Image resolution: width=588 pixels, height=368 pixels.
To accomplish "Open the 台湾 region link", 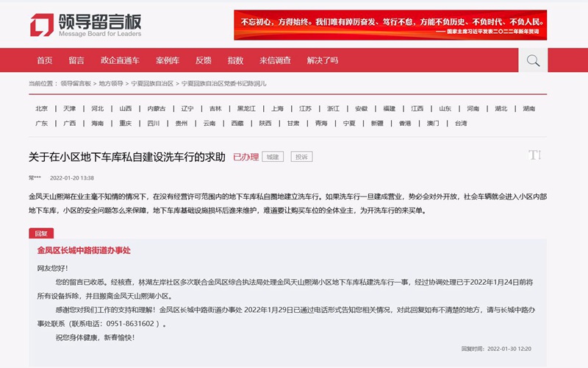I will pyautogui.click(x=461, y=124).
